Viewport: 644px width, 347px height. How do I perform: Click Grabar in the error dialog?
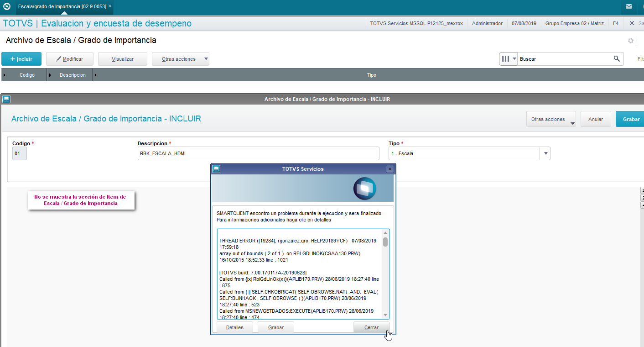pos(276,327)
